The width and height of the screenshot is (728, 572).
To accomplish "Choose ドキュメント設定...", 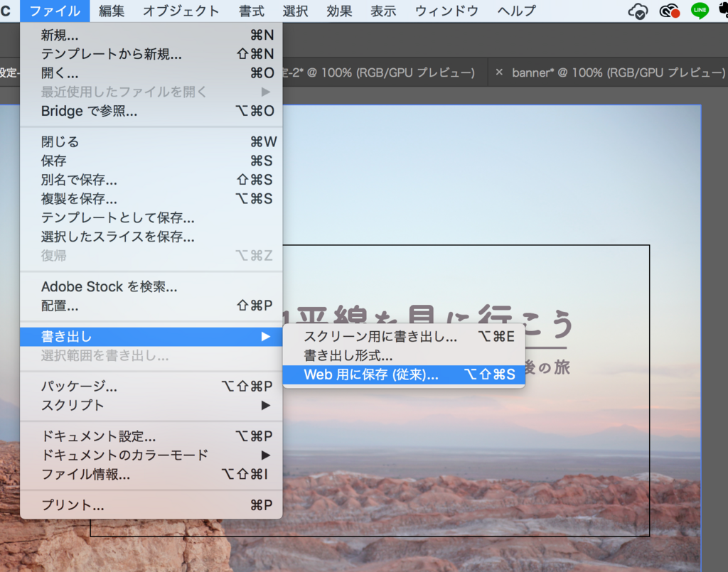I will click(151, 436).
